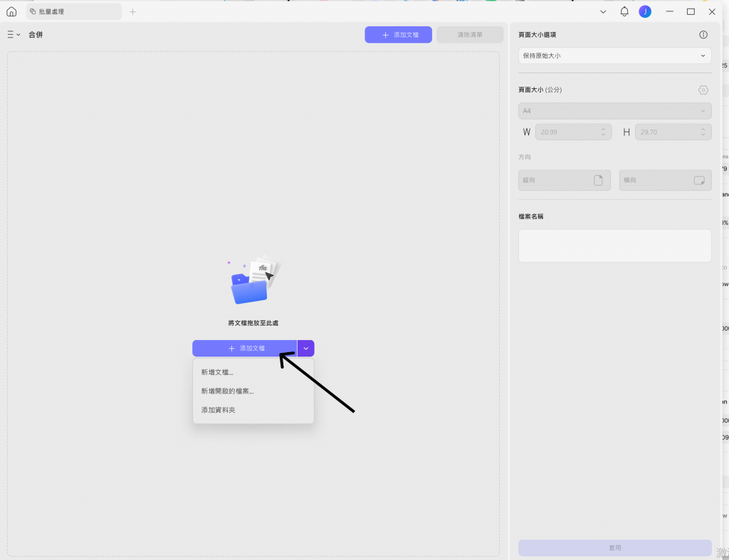The width and height of the screenshot is (729, 560).
Task: Click the folder illustration in drop zone
Action: click(x=254, y=280)
